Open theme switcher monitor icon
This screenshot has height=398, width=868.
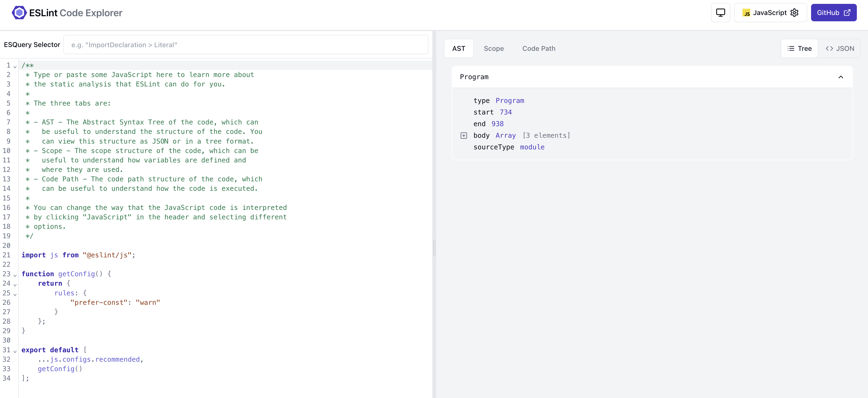click(x=720, y=13)
